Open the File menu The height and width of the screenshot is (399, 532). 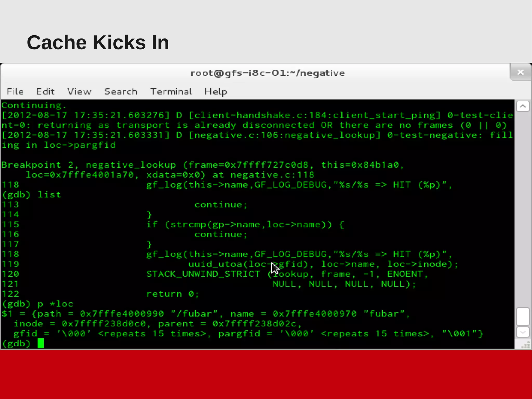click(x=15, y=91)
